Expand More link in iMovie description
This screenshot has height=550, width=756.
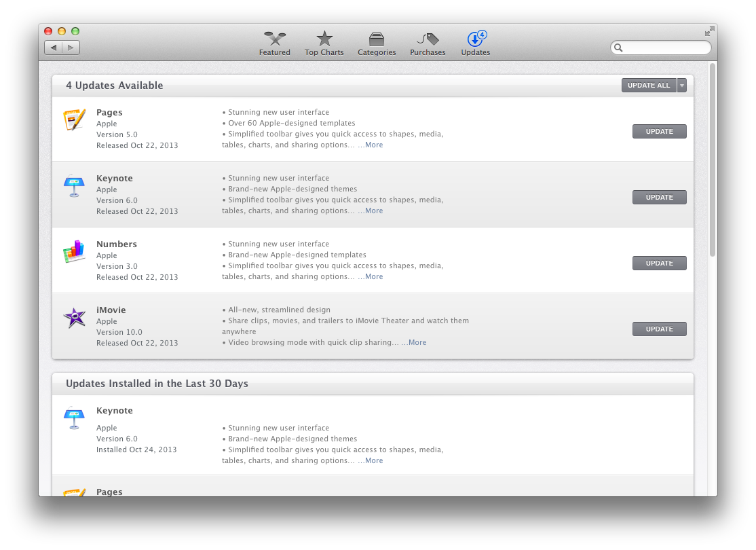(x=417, y=342)
